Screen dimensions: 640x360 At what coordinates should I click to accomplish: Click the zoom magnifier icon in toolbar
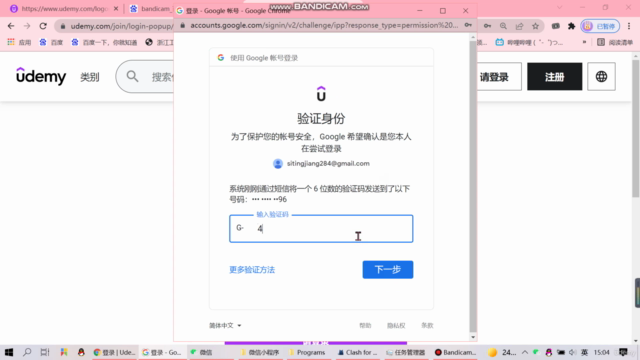[x=503, y=26]
